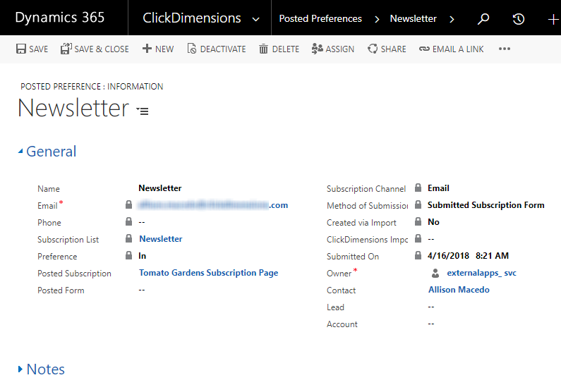Click the empty Account field

pyautogui.click(x=431, y=324)
